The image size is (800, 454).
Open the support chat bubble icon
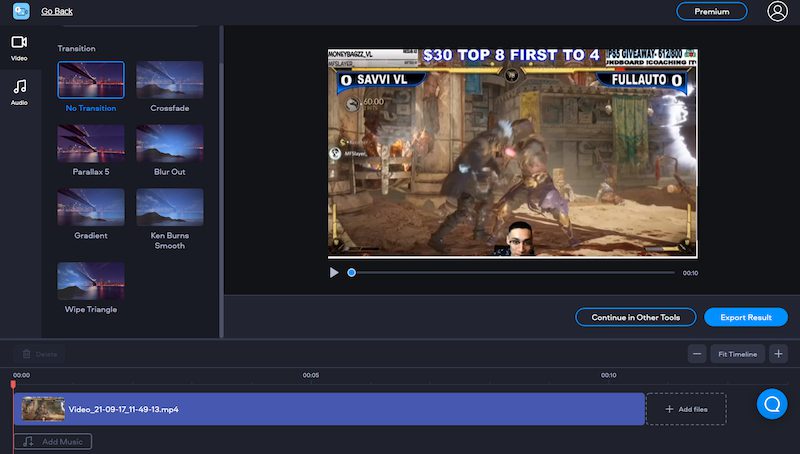coord(772,404)
